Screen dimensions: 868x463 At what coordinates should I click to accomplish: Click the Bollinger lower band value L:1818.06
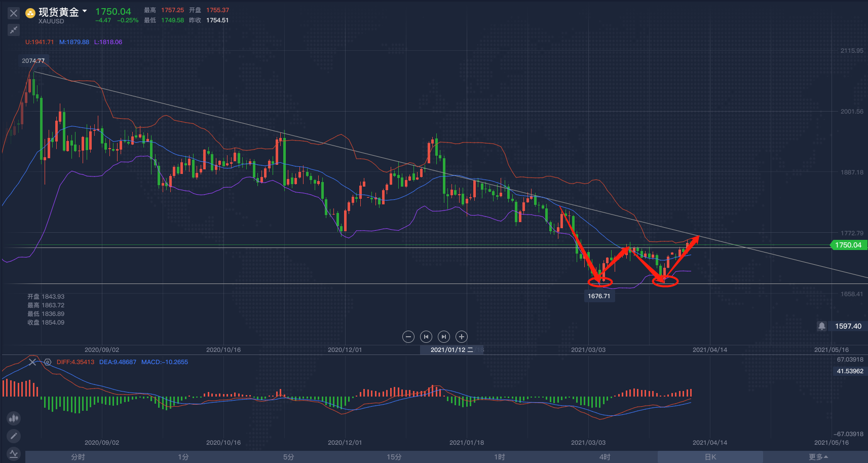pos(108,42)
